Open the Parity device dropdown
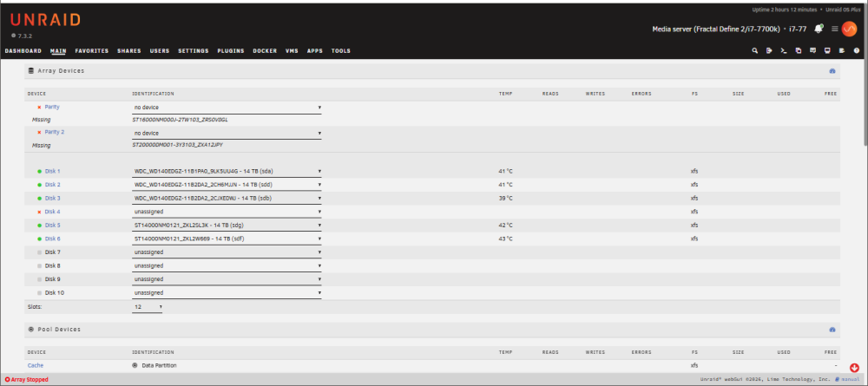This screenshot has width=868, height=386. [x=227, y=108]
